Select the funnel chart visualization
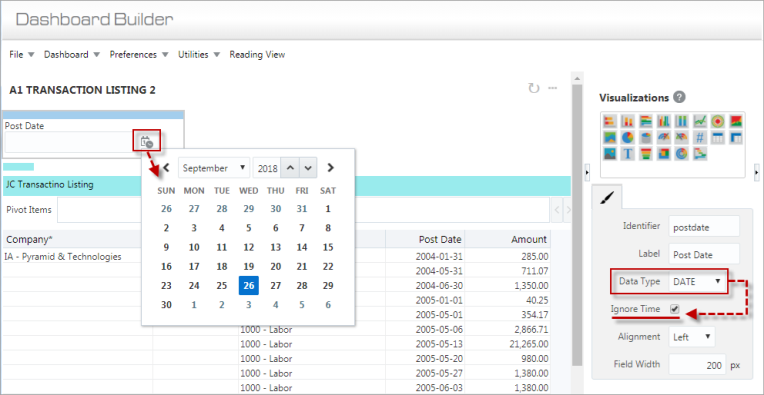 click(x=646, y=154)
